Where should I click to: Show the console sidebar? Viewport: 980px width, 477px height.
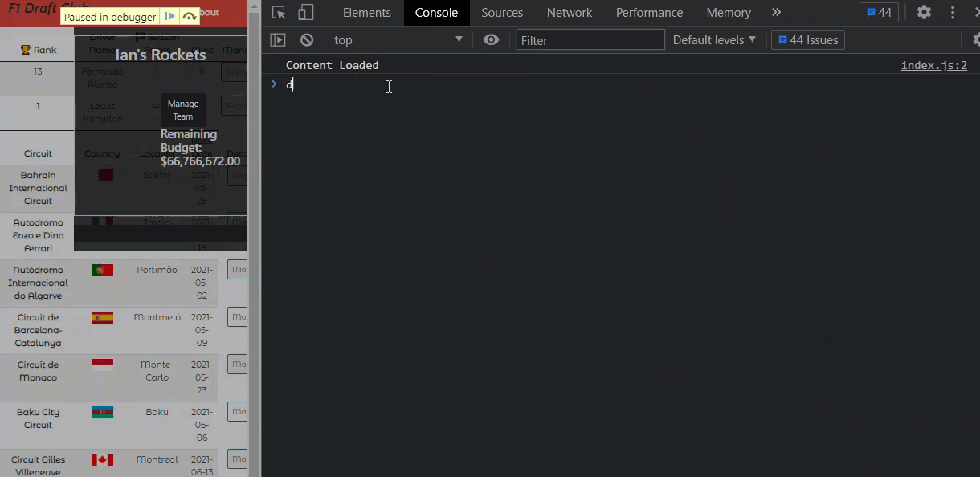(x=277, y=39)
